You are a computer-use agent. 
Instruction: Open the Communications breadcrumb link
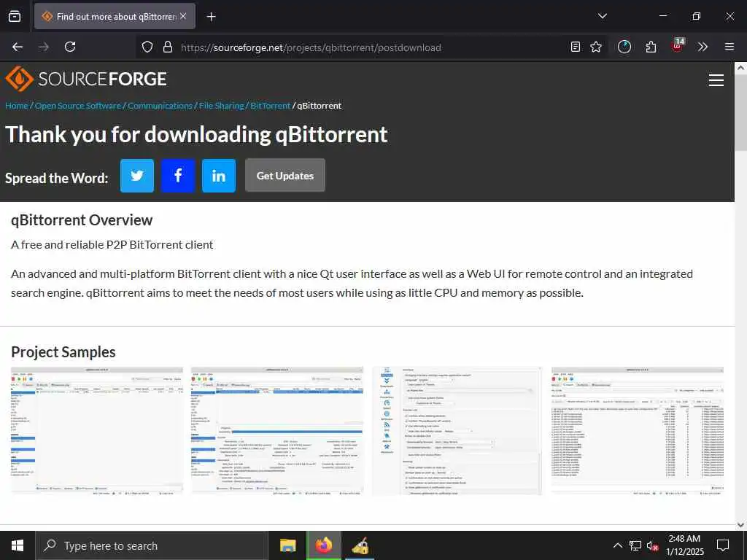160,106
